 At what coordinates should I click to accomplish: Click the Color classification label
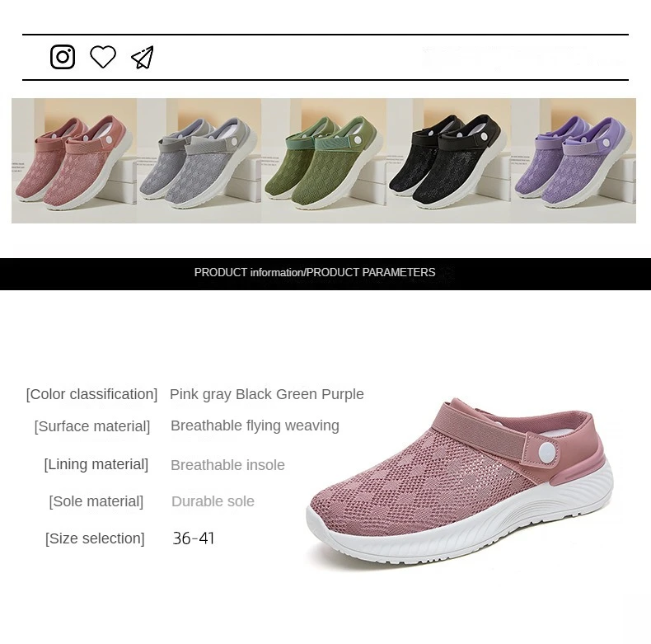pyautogui.click(x=91, y=394)
